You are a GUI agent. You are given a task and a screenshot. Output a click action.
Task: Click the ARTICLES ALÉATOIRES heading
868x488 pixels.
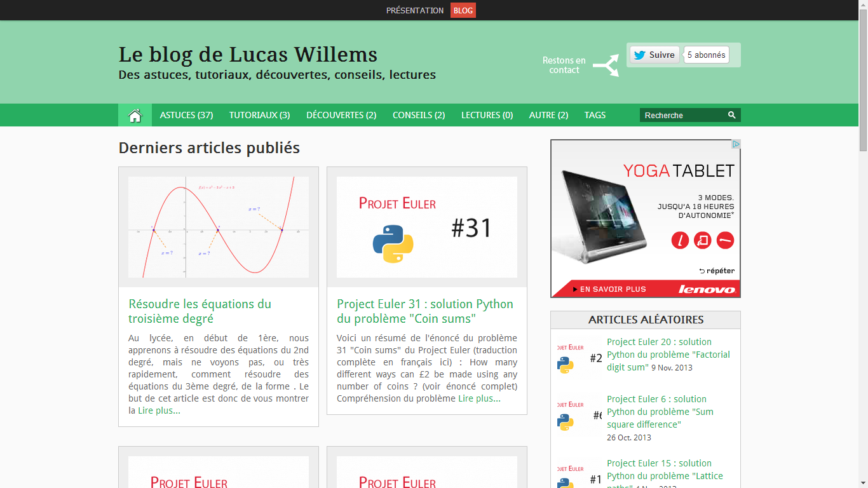click(x=646, y=320)
